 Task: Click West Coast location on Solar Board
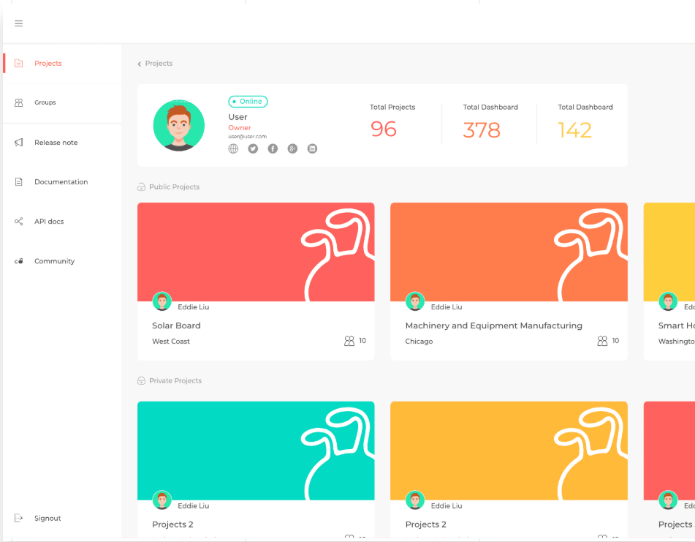click(x=171, y=341)
